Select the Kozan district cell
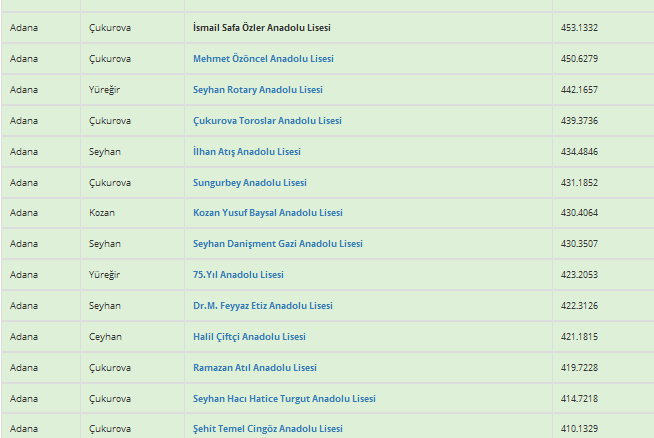654x438 pixels. coord(102,213)
